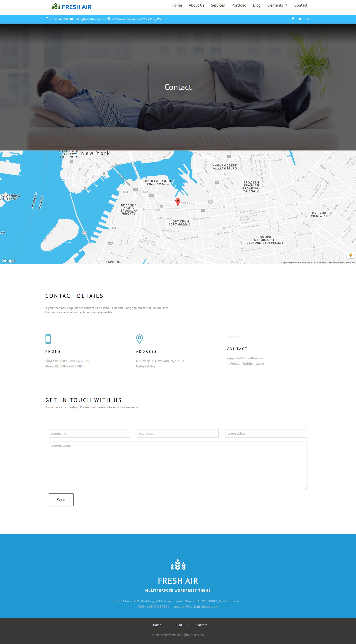Focus the your-email input field
Viewport: 356px width, 644px height.
(178, 433)
